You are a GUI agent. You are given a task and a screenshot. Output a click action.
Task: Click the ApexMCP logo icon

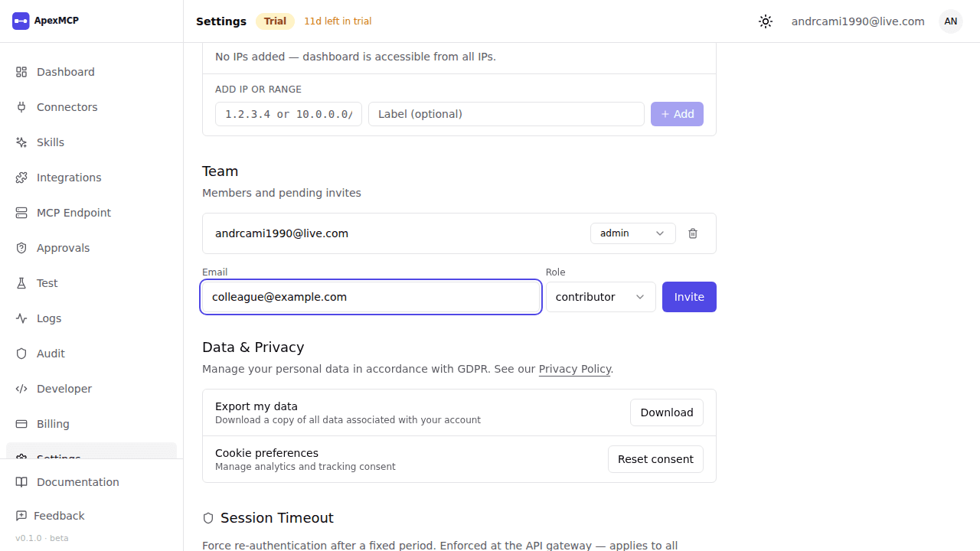pos(21,21)
